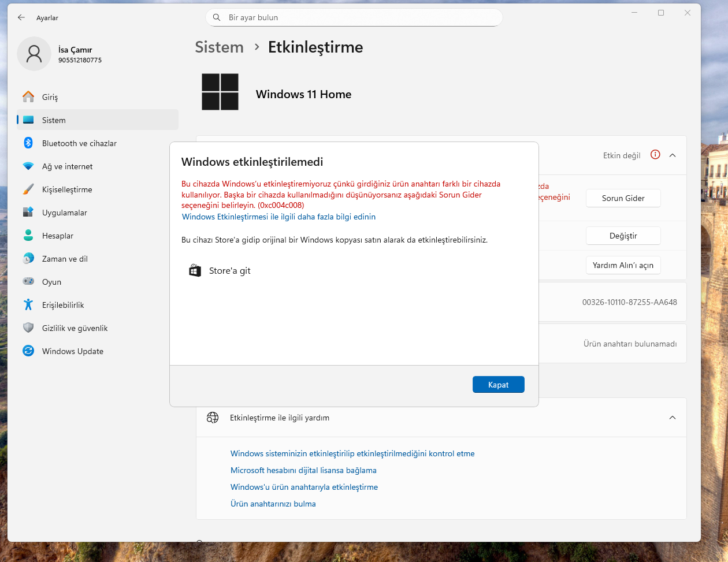Click Yardım Alın'ı açın button
The width and height of the screenshot is (728, 562).
pos(623,265)
